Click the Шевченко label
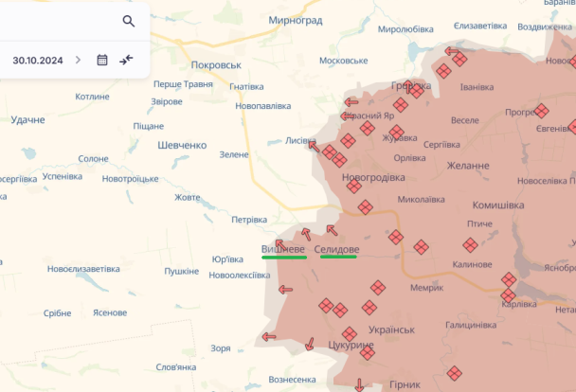576x392 pixels. coord(182,146)
